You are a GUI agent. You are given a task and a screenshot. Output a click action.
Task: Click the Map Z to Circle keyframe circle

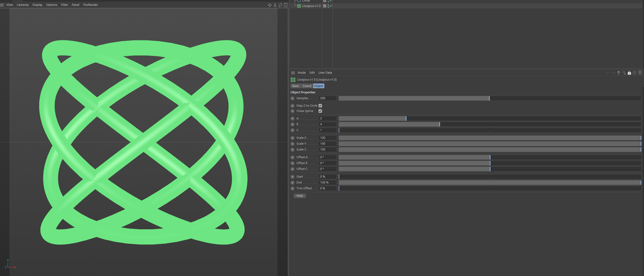(292, 106)
